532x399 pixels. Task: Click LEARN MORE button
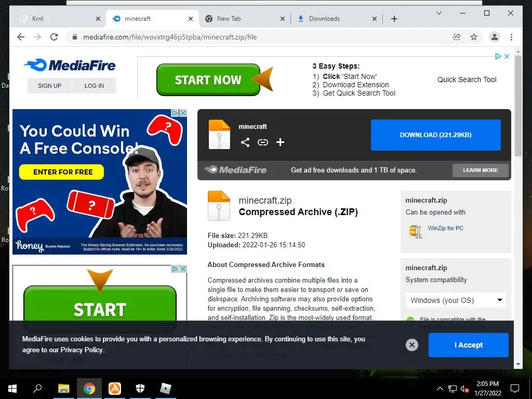[481, 170]
